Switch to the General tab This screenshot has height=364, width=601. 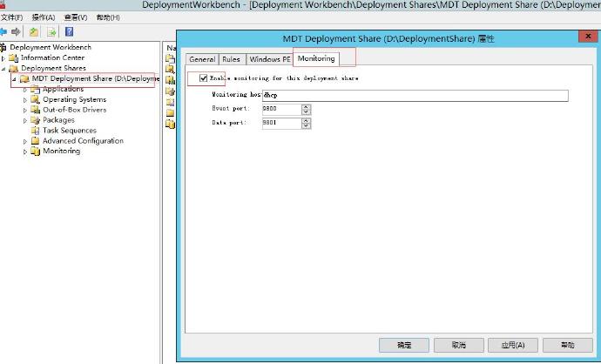[x=202, y=59]
